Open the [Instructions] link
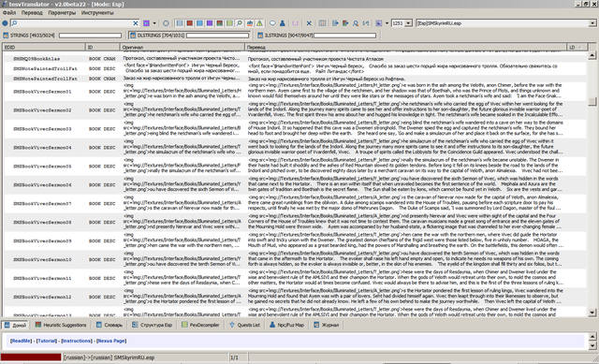This screenshot has height=364, width=599. 77,341
